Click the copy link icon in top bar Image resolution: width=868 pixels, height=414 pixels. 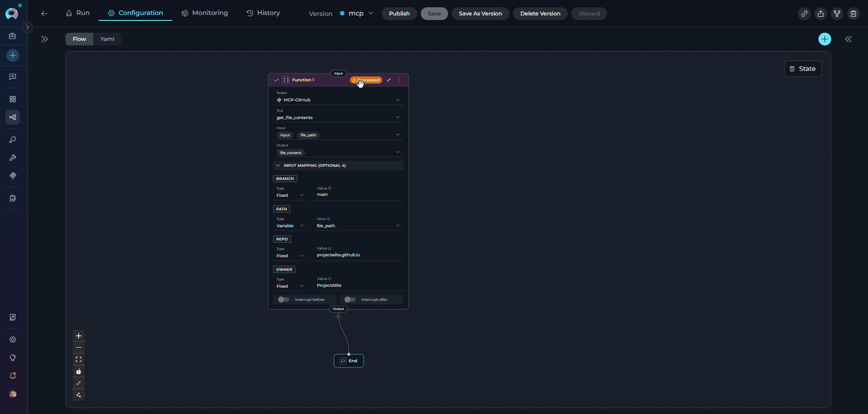[x=804, y=14]
